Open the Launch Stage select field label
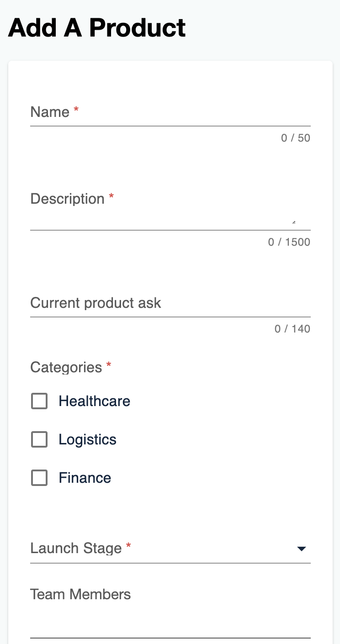The height and width of the screenshot is (644, 340). (76, 548)
